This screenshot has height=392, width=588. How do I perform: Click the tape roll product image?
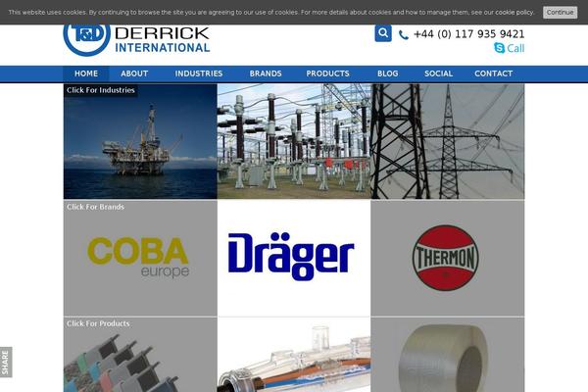pos(448,355)
